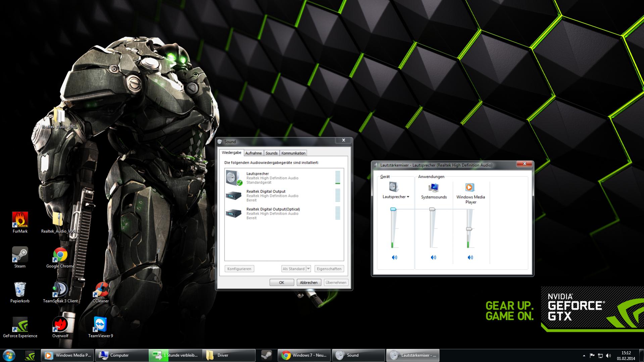Screen dimensions: 644x362
Task: Launch Steam from the desktop icon
Action: 20,257
